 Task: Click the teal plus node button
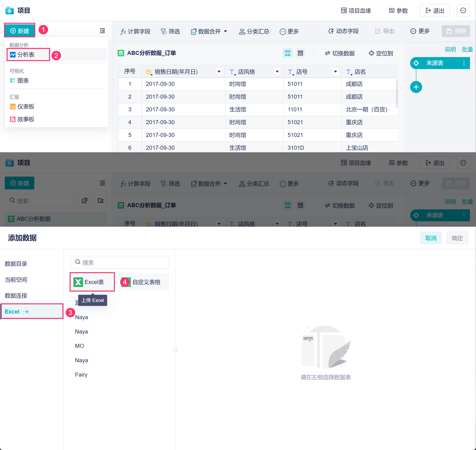(x=416, y=87)
